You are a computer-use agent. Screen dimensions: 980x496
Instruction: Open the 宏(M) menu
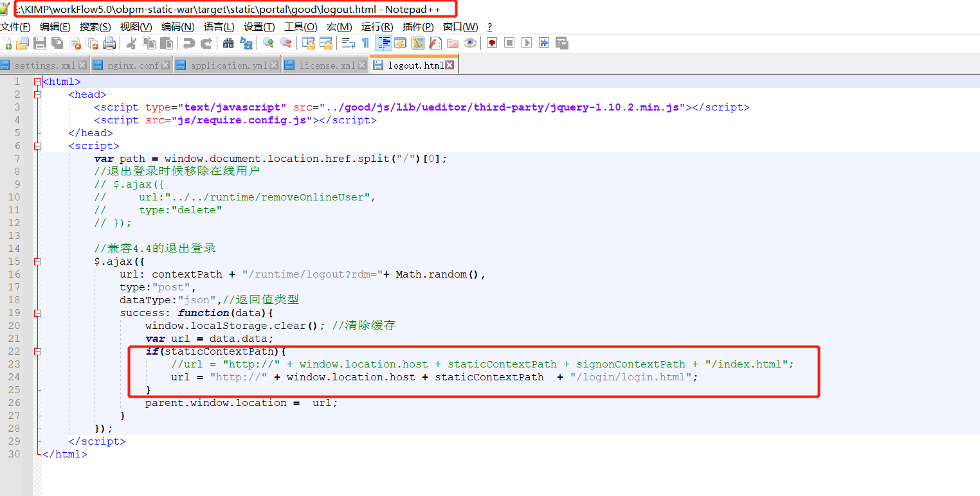340,26
